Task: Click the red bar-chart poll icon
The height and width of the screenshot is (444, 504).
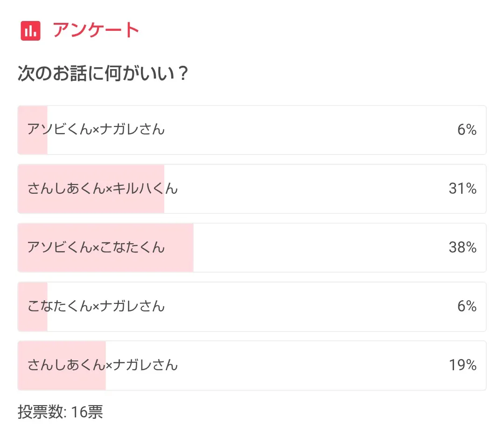Action: (x=31, y=31)
